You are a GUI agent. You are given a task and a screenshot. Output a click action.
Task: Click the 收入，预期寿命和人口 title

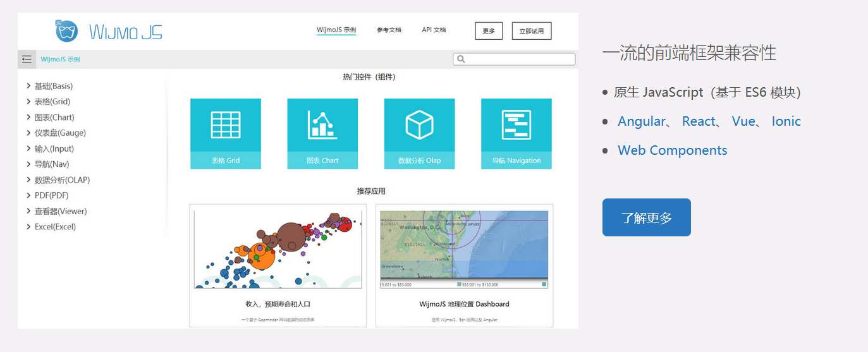pos(278,304)
